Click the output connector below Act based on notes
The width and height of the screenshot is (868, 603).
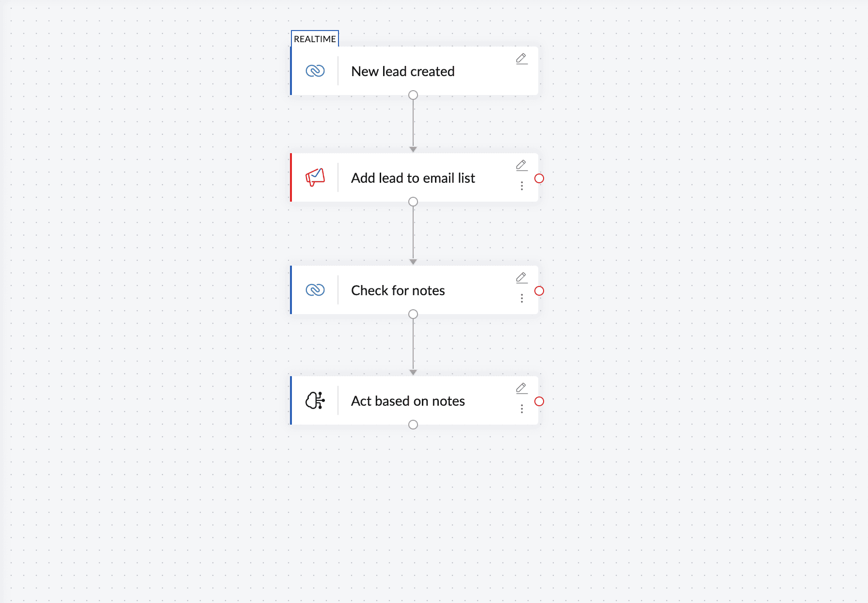pyautogui.click(x=413, y=425)
